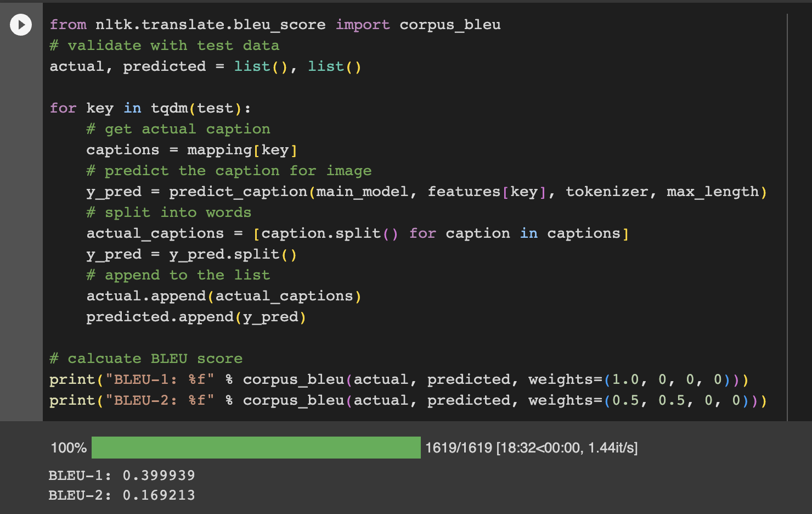Click the "predicted.append(y_pred)" line
812x514 pixels.
[196, 317]
